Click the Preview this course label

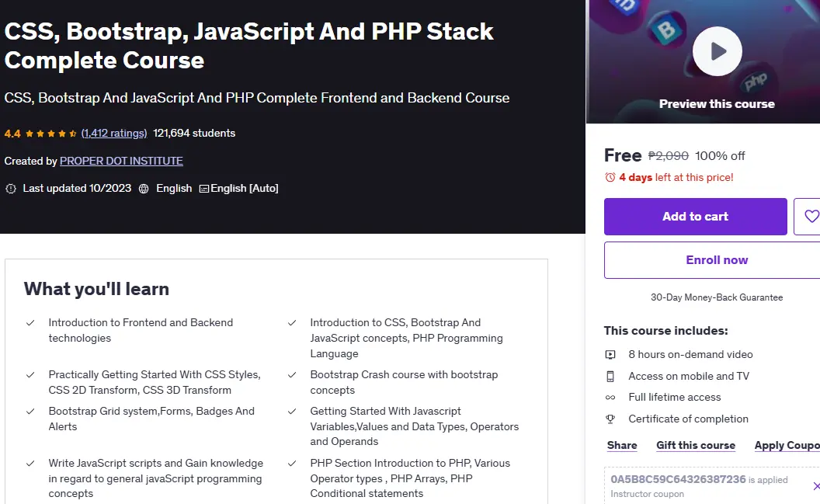click(x=717, y=104)
